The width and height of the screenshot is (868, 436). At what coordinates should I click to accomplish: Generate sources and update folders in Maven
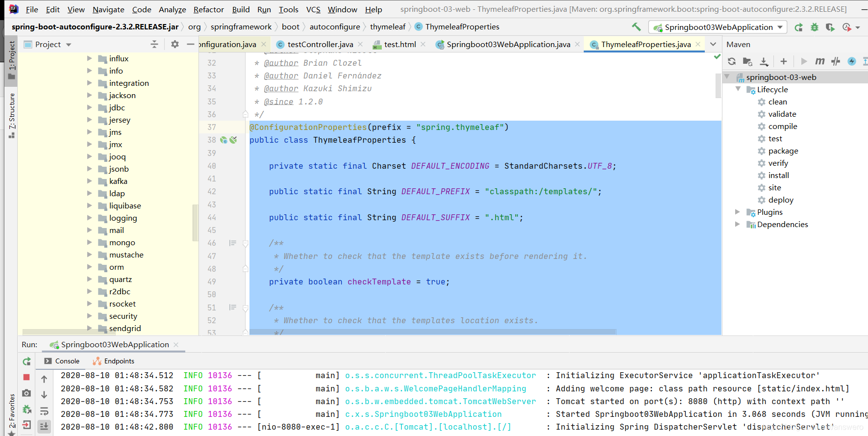(747, 61)
